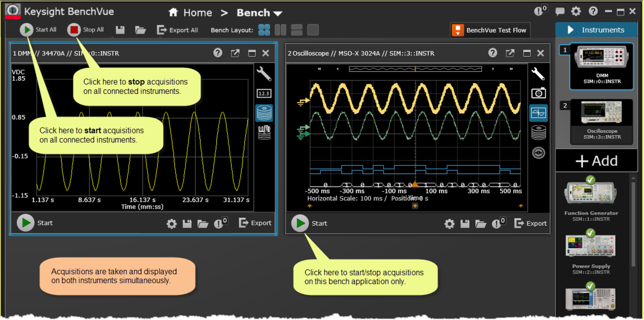
Task: Choose the four-pane grid bench layout
Action: pyautogui.click(x=264, y=30)
